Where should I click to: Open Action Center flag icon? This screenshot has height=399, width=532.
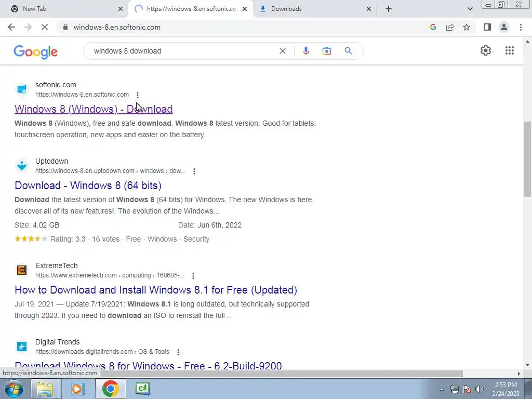point(467,389)
